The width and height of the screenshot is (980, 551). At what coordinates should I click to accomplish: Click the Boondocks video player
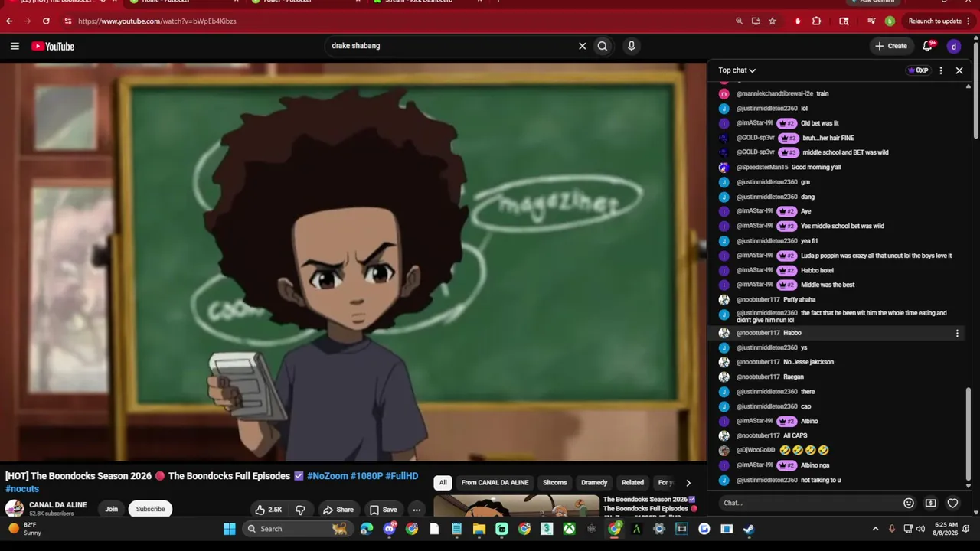[x=353, y=262]
